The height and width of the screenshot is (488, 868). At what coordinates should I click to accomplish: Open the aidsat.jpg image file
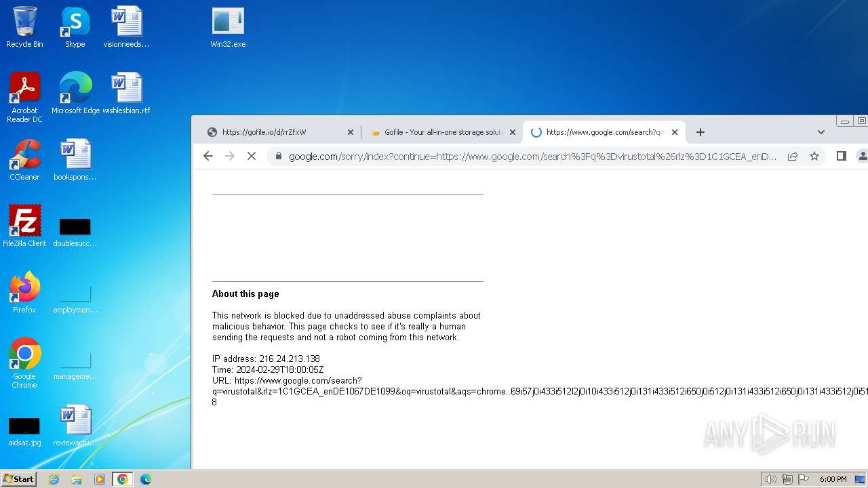[x=24, y=432]
